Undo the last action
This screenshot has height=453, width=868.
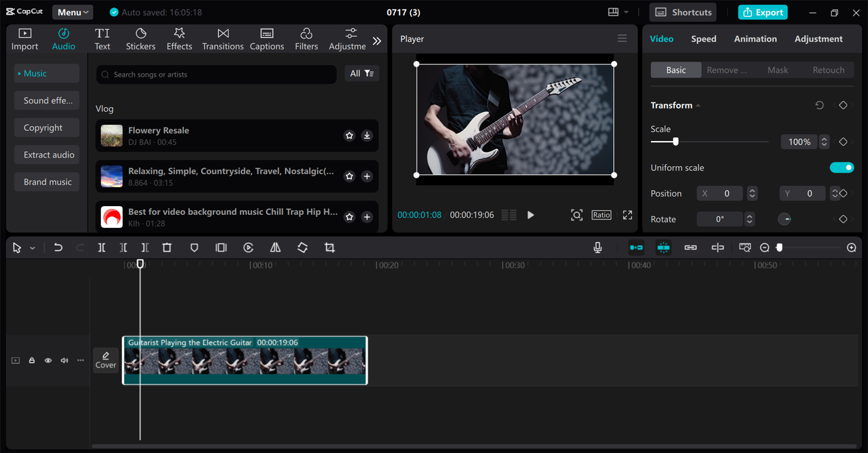58,248
